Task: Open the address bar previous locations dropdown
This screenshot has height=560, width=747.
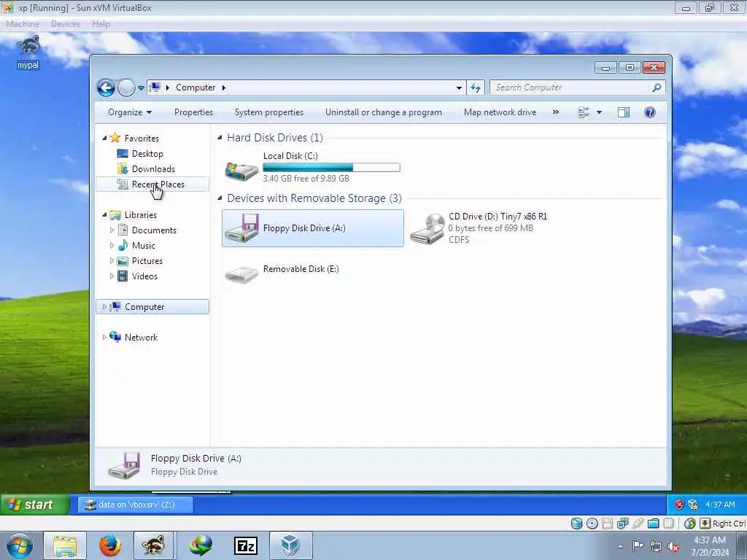Action: (459, 87)
